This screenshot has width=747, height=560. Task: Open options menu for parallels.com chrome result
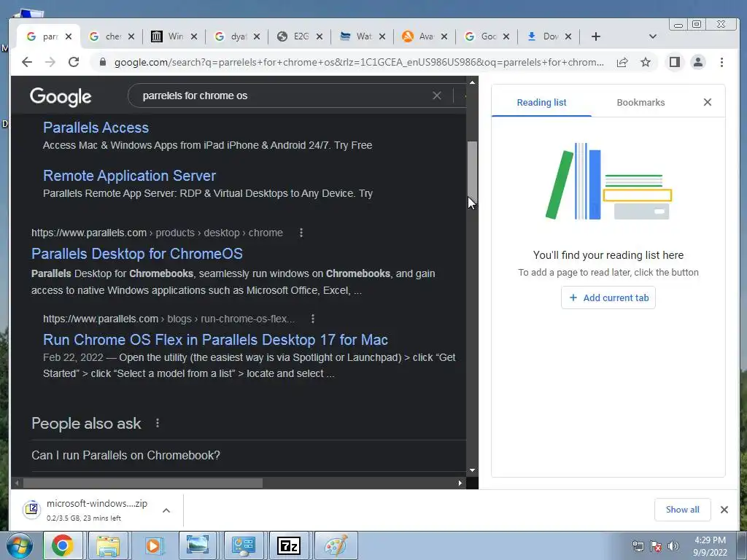click(x=301, y=233)
